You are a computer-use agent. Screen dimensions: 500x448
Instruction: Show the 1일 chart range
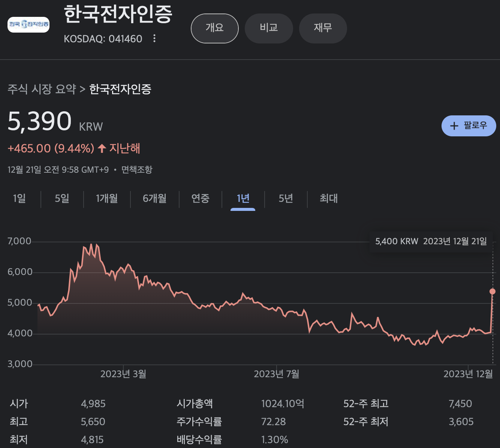(x=19, y=199)
